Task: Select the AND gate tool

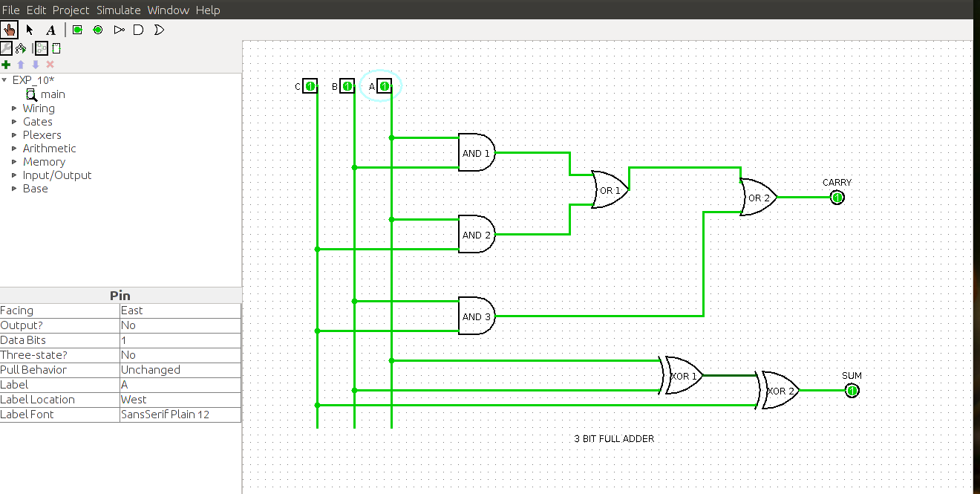Action: point(139,30)
